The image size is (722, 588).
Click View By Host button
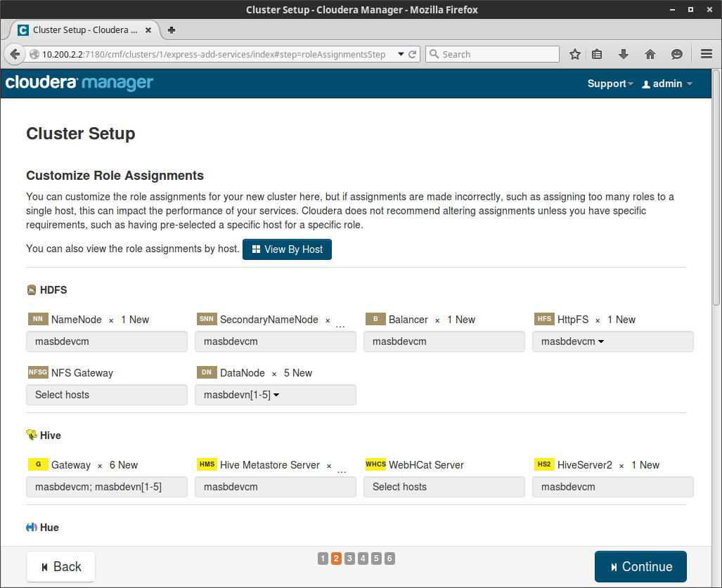point(287,249)
